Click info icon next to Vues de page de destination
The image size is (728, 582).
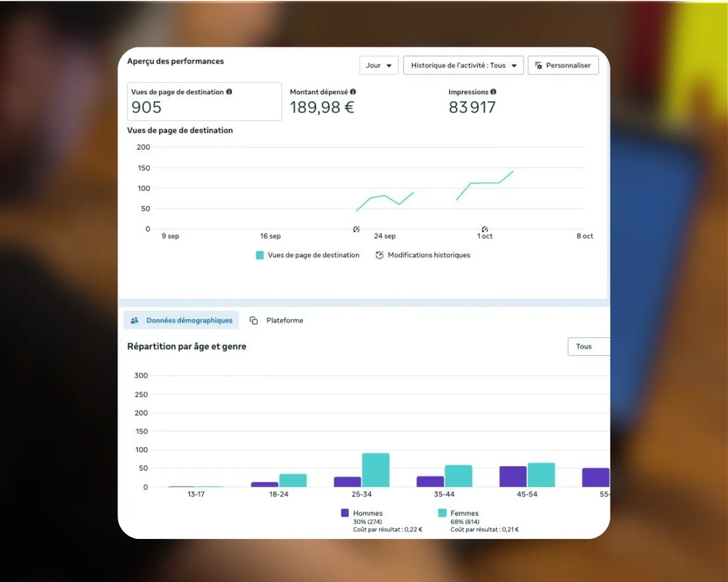pyautogui.click(x=229, y=91)
